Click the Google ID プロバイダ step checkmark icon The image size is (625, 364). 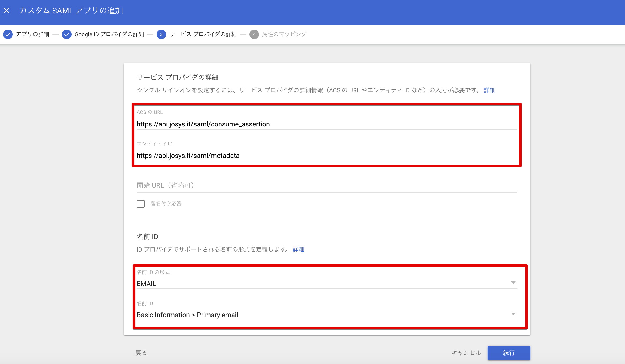click(x=67, y=34)
